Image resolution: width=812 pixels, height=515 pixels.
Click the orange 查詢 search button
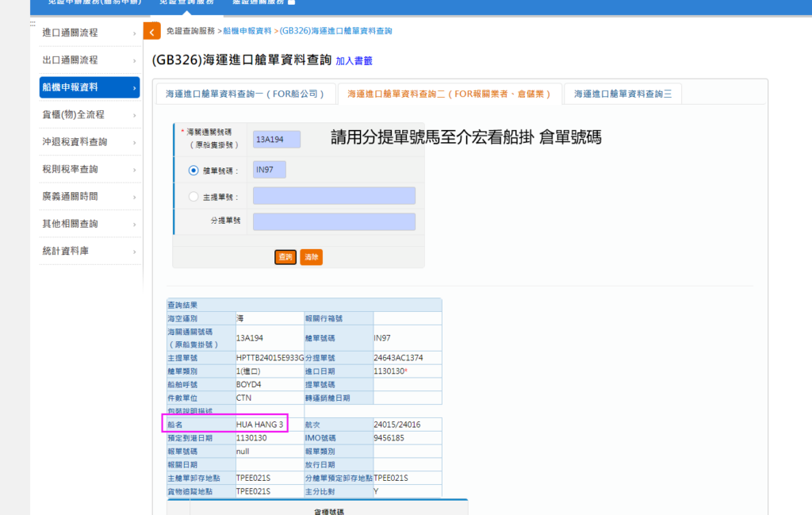285,257
